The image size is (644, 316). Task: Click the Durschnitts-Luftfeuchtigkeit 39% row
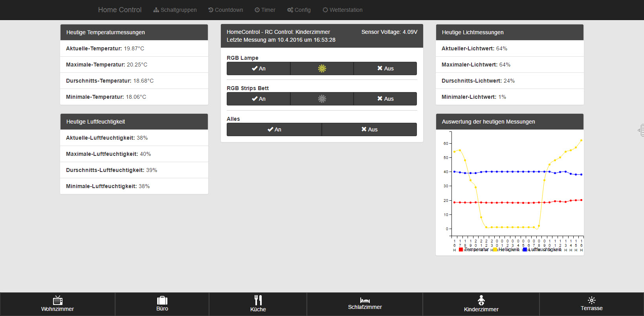(134, 170)
